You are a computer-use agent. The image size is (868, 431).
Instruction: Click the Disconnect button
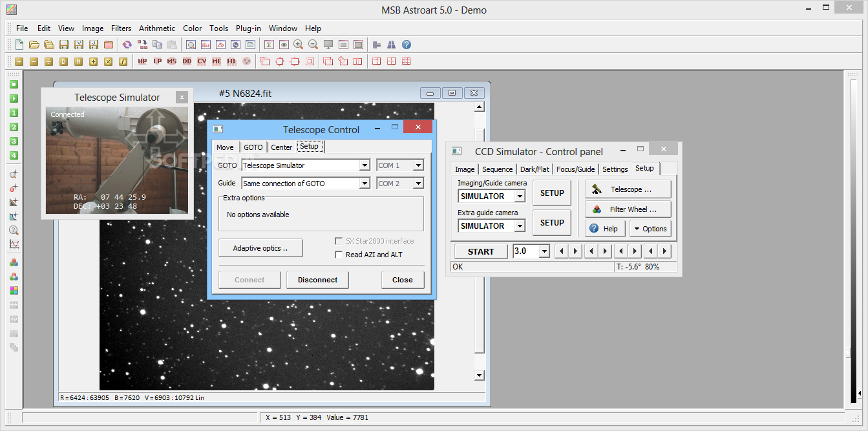(x=317, y=280)
